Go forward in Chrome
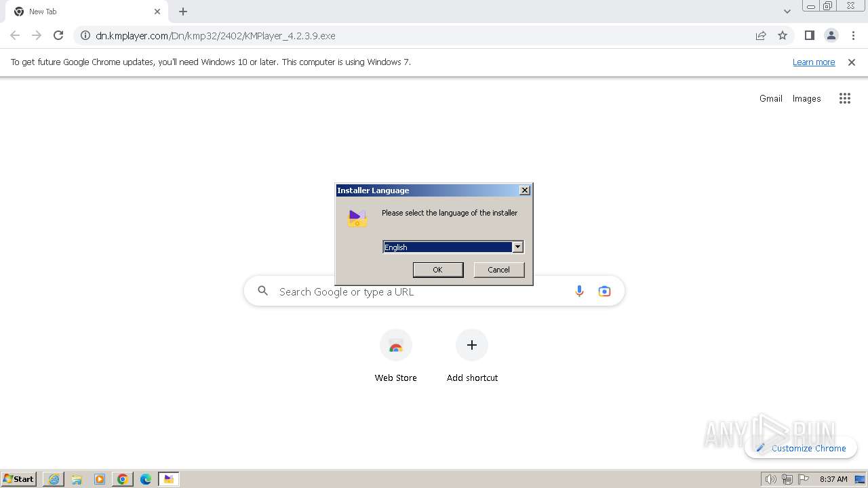The image size is (868, 488). (37, 35)
